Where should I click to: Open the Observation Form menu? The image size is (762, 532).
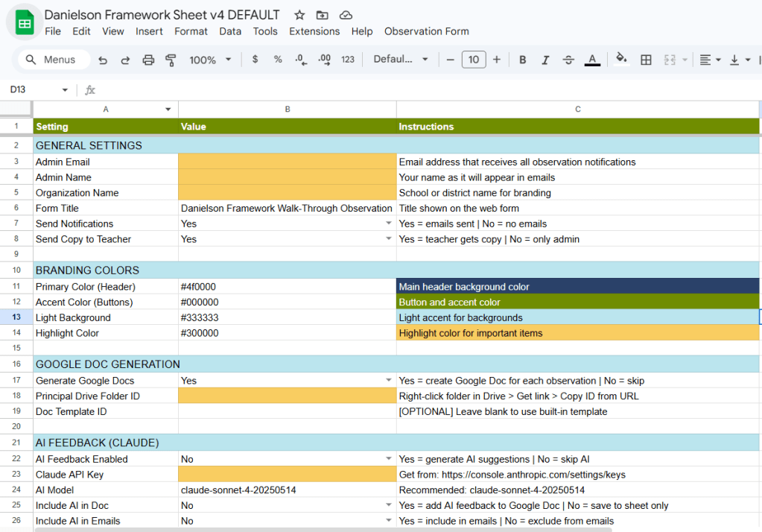click(426, 31)
